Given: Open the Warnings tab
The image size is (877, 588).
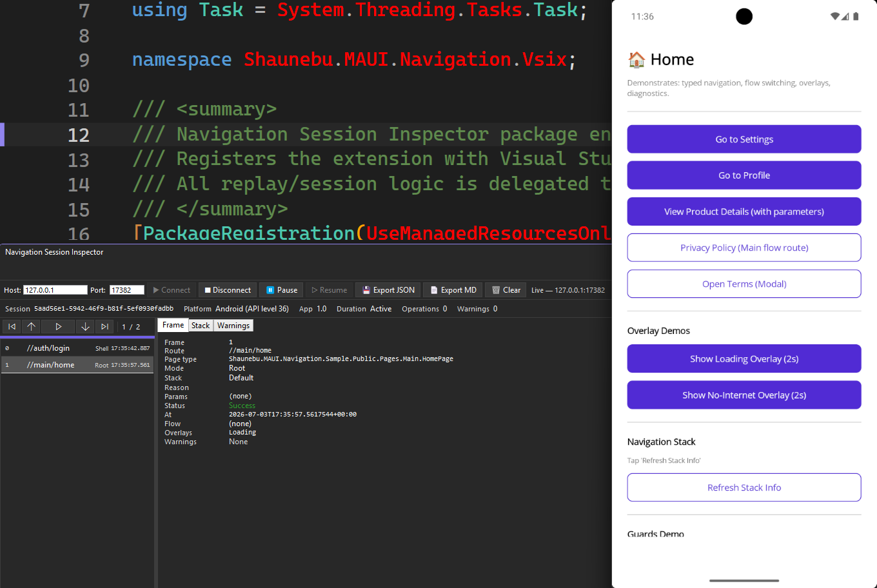Looking at the screenshot, I should [233, 326].
